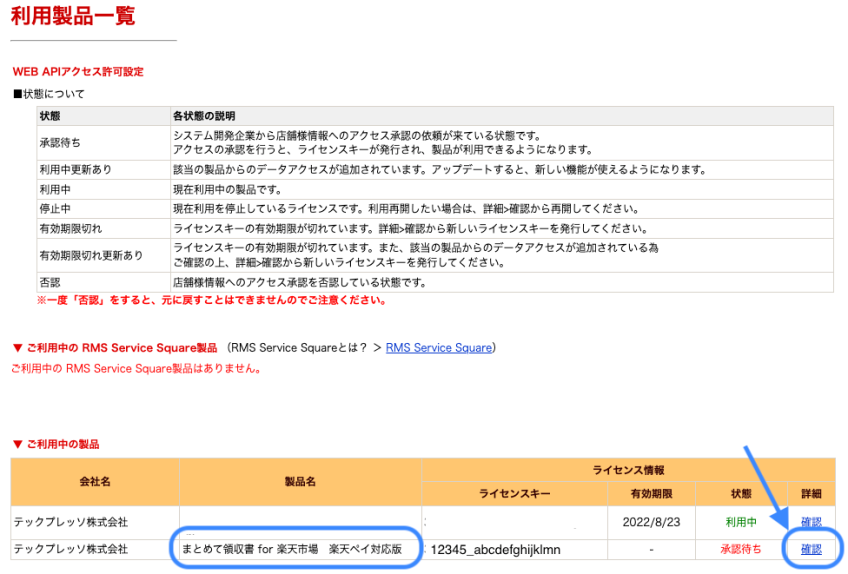Viewport: 848px width, 574px height.
Task: Click the 製品名 column header
Action: pyautogui.click(x=298, y=482)
